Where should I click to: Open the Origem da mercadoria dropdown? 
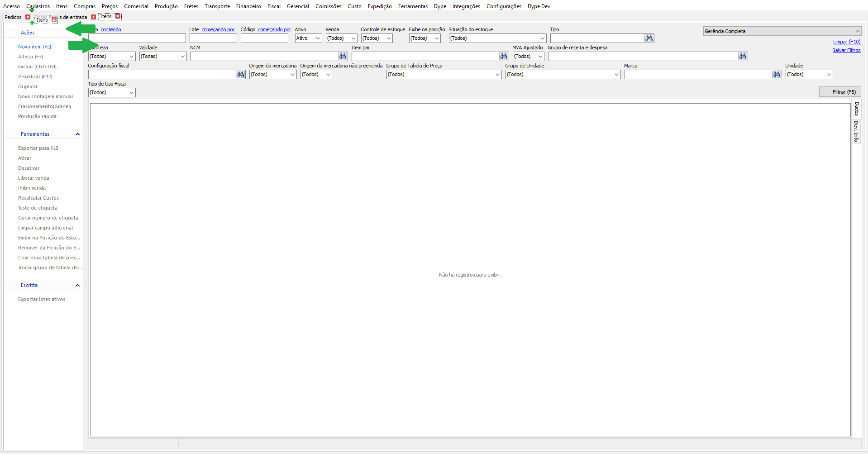click(x=273, y=75)
